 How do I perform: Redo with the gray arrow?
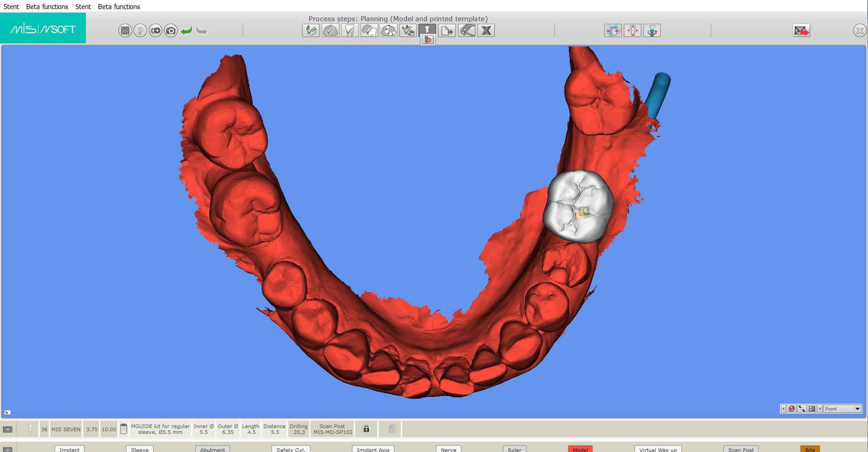tap(202, 31)
